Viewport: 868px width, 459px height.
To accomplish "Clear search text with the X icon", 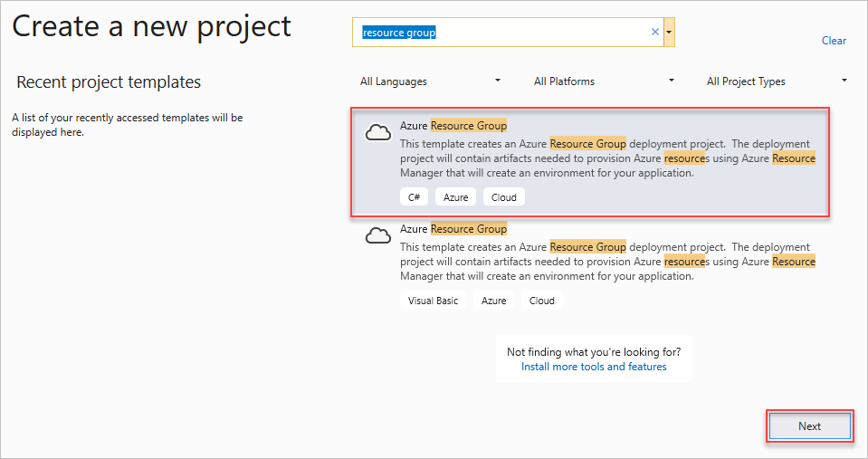I will (x=655, y=33).
